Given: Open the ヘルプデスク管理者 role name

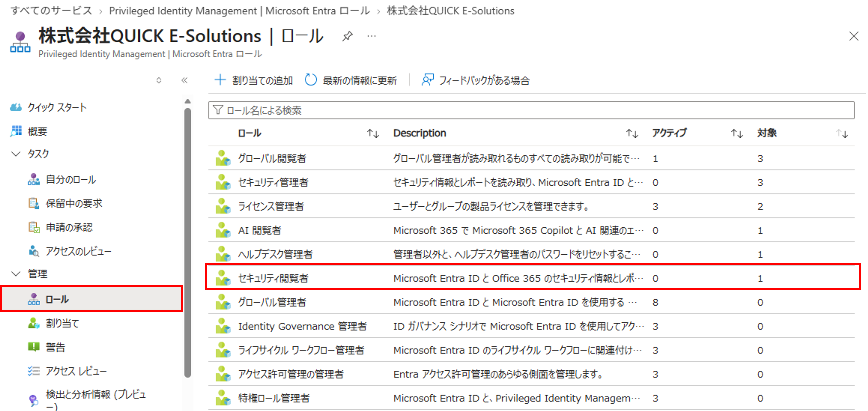Looking at the screenshot, I should tap(275, 254).
